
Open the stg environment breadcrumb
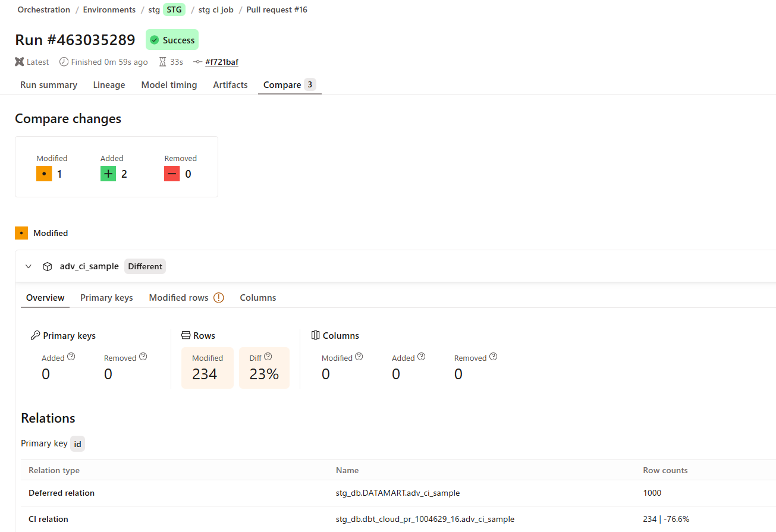pos(155,10)
